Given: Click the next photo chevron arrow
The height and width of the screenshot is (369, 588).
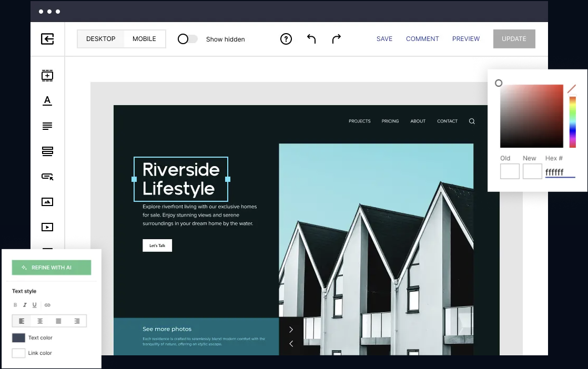Looking at the screenshot, I should pyautogui.click(x=291, y=330).
